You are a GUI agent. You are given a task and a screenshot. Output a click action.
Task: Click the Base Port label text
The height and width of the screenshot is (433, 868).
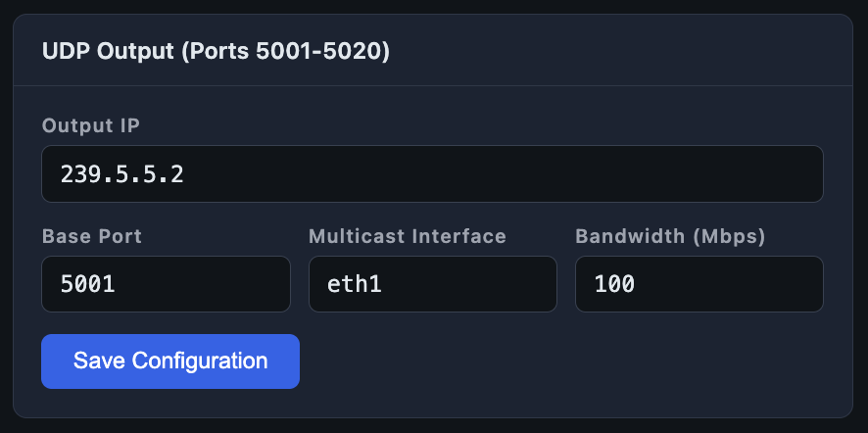tap(92, 236)
